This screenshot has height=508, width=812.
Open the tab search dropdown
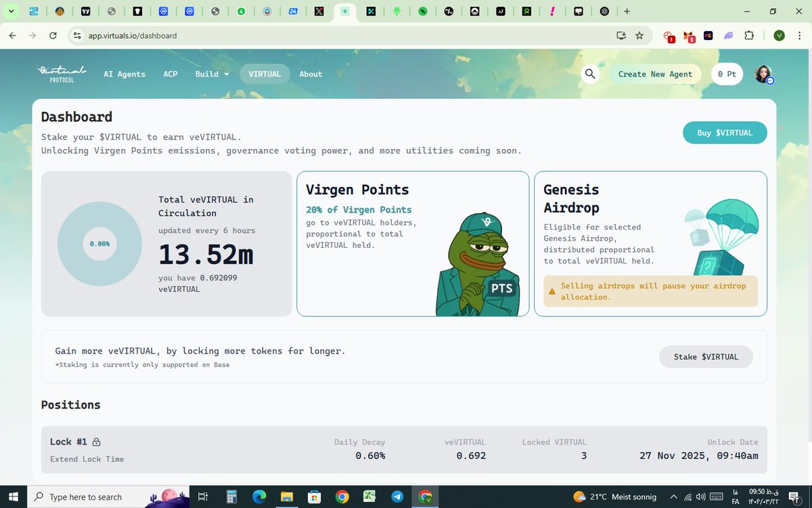(x=11, y=11)
